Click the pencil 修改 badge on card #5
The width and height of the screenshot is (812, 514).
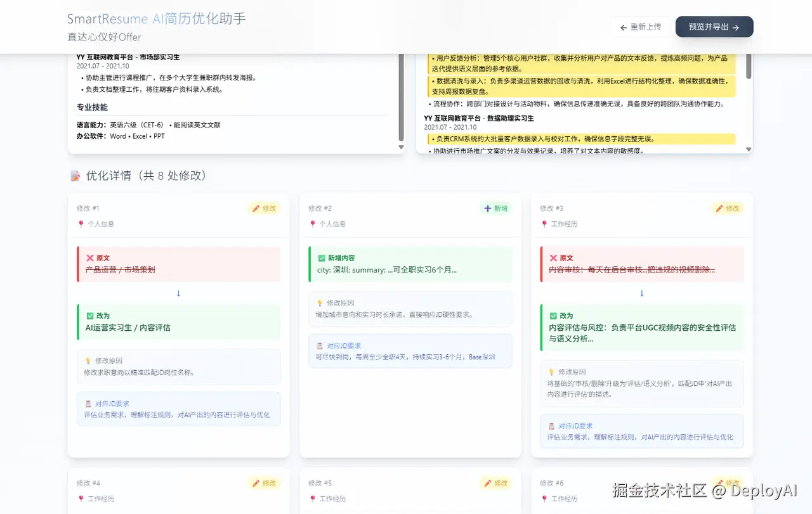(495, 483)
